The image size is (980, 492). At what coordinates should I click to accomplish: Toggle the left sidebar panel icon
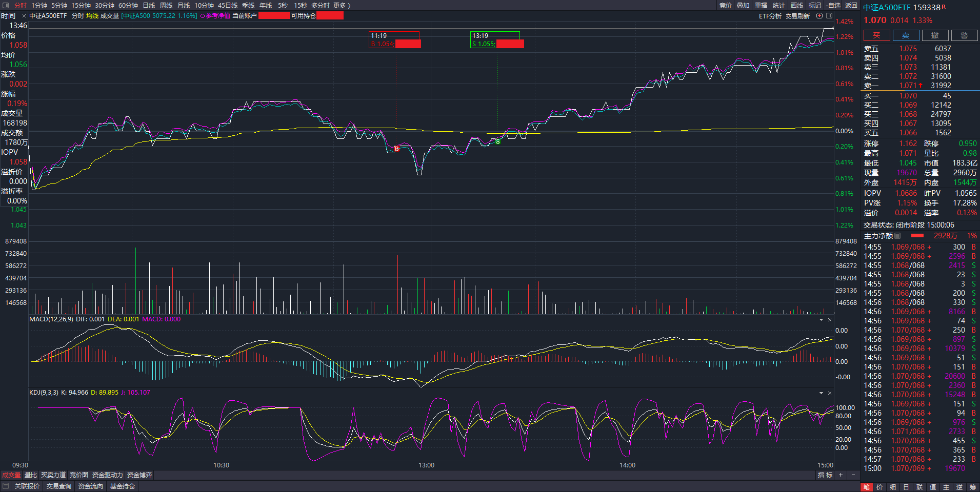pos(6,5)
